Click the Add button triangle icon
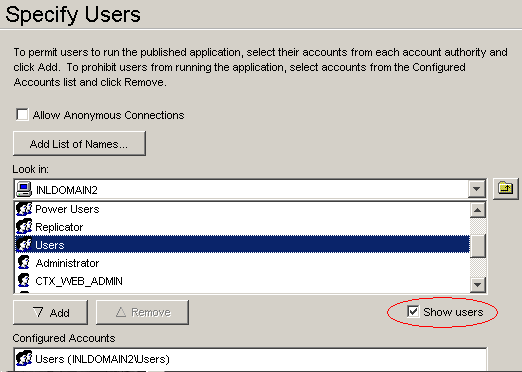 pos(38,312)
